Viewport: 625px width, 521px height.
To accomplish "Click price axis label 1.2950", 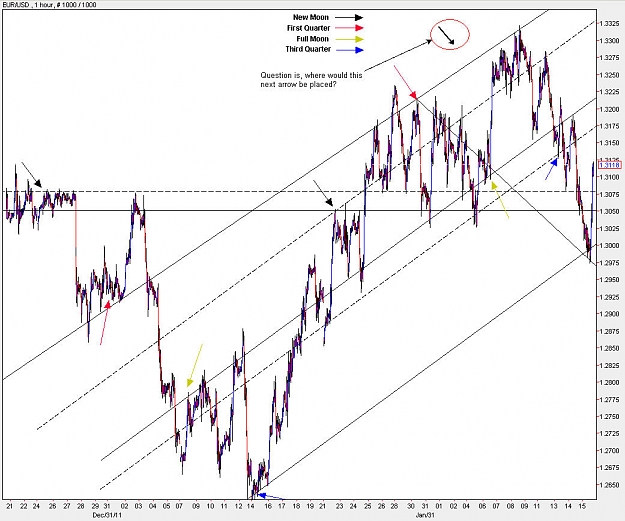I will [609, 280].
